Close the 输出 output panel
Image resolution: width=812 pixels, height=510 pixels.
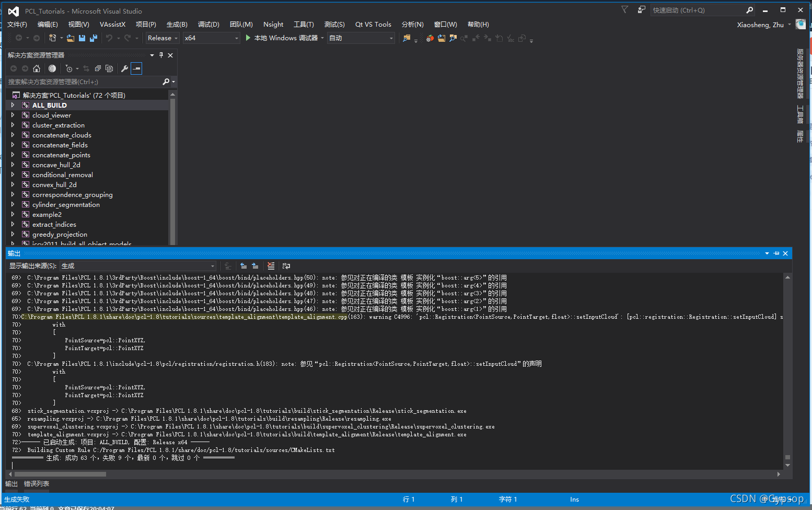coord(785,253)
